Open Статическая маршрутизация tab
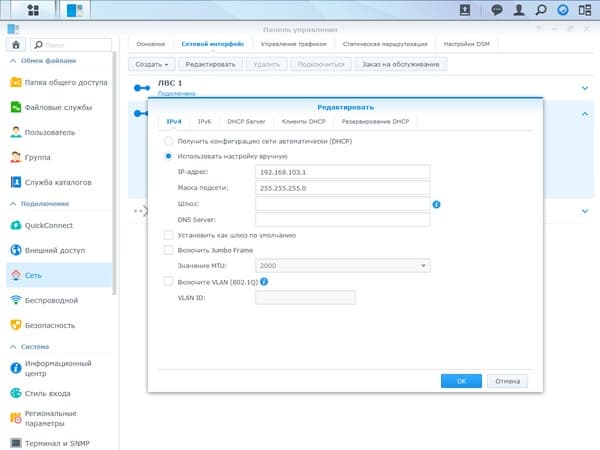Screen dimensions: 600x450 tap(385, 44)
